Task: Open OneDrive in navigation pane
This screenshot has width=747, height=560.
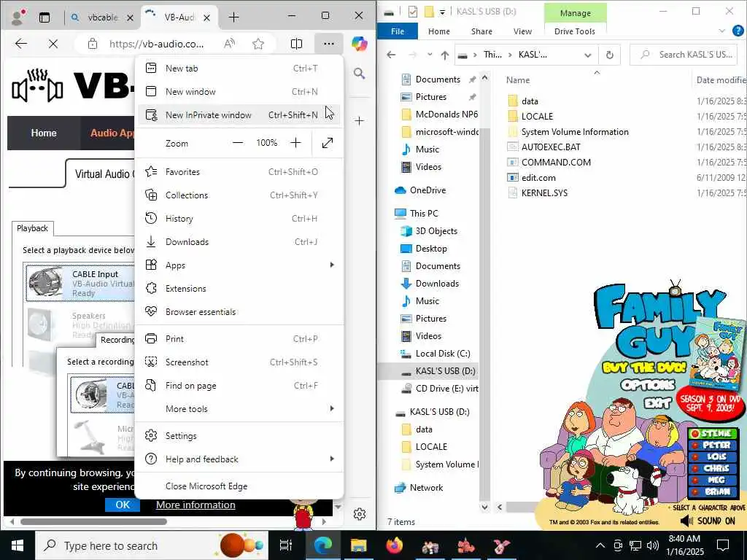Action: 427,190
